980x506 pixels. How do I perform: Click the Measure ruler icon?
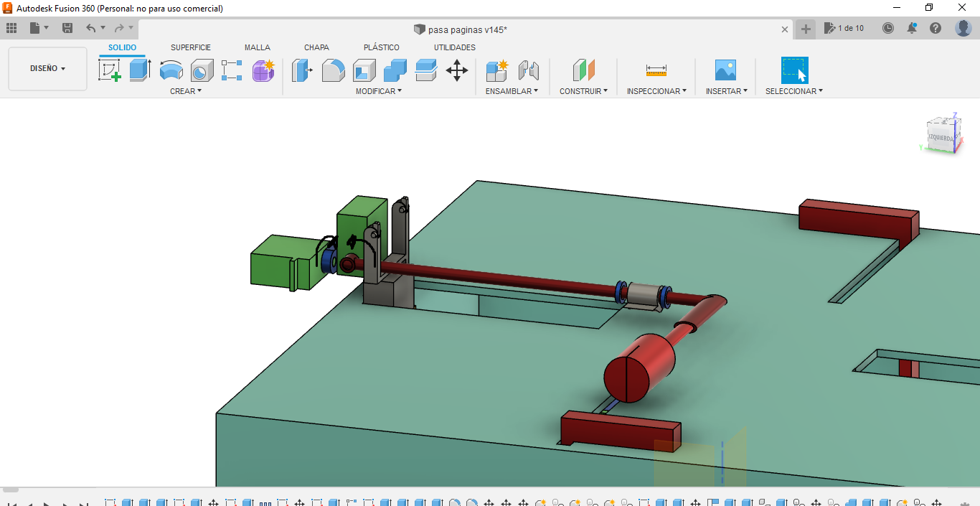656,70
